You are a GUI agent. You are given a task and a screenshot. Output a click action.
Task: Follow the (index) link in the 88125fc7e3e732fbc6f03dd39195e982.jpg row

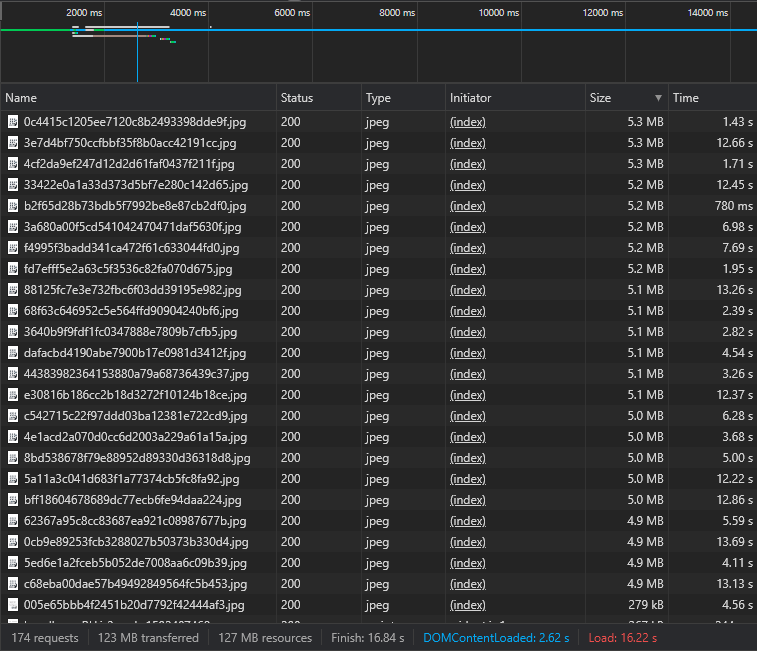[x=467, y=290]
